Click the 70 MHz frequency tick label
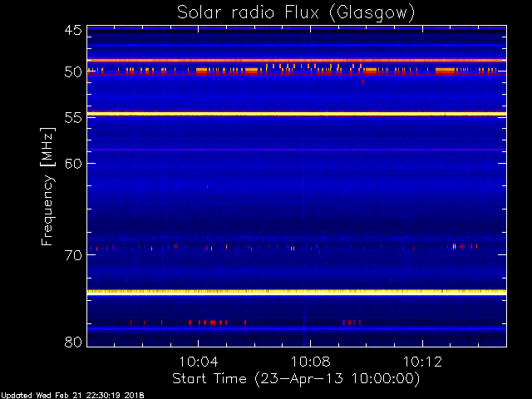The width and height of the screenshot is (532, 399). coord(72,255)
